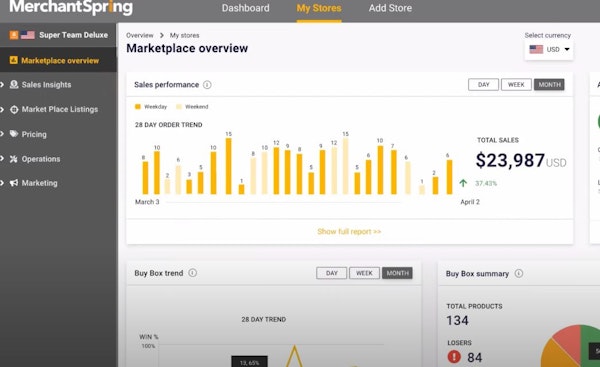This screenshot has height=367, width=600.
Task: Click the last bar labeled 6
Action: click(449, 177)
